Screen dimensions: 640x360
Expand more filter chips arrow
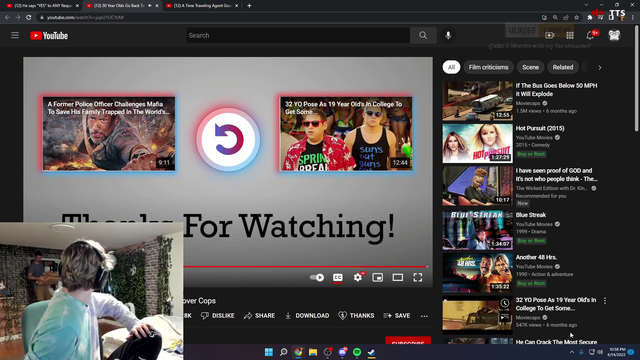pyautogui.click(x=600, y=67)
